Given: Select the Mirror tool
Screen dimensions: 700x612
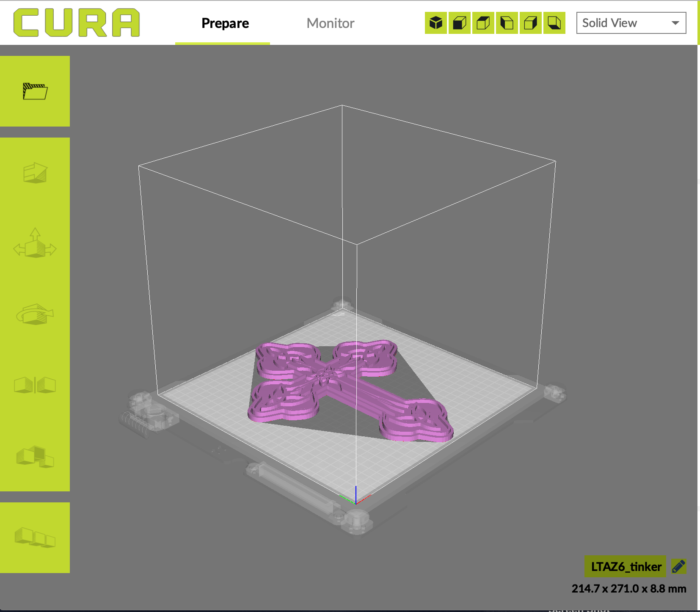Looking at the screenshot, I should tap(35, 385).
